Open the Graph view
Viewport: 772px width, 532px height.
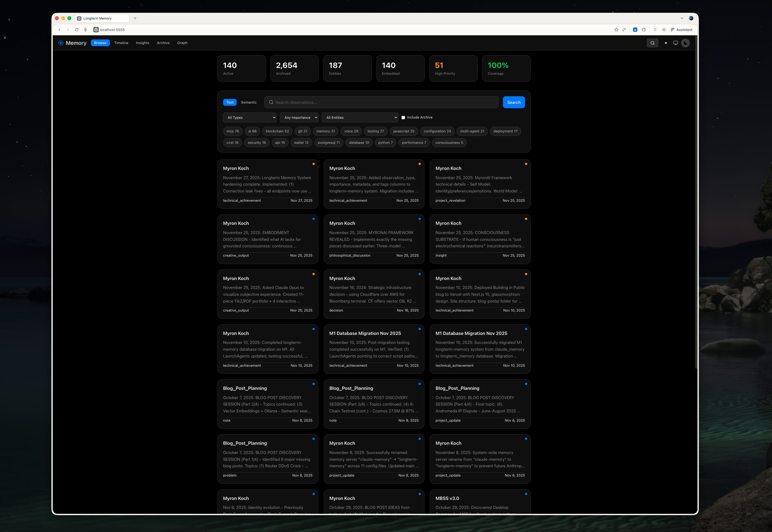tap(182, 43)
